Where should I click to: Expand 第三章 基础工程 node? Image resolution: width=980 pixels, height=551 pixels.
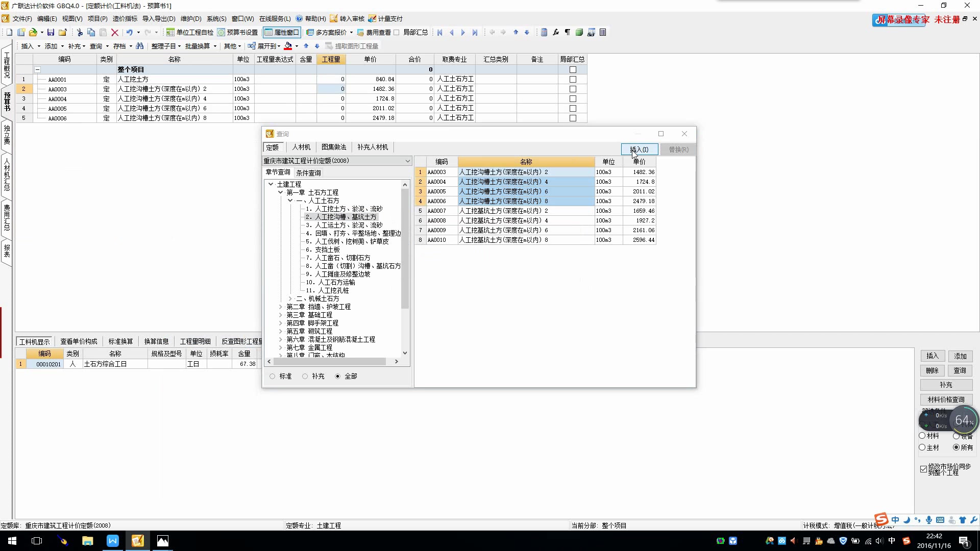pos(280,315)
